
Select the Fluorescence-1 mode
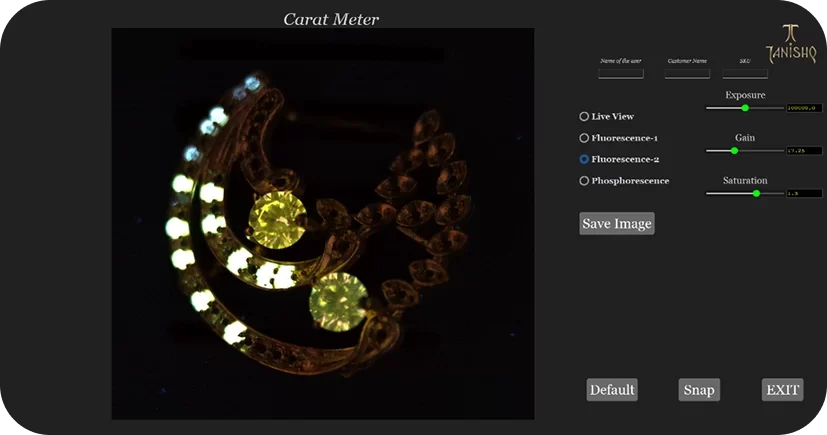pyautogui.click(x=584, y=138)
